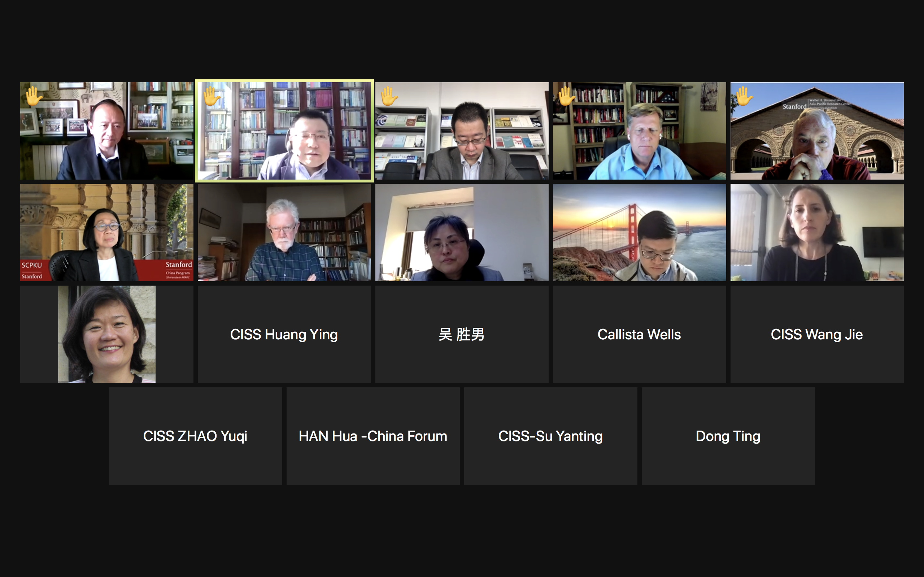Click the SCPKU Stanford banner video tile
The height and width of the screenshot is (577, 924).
[106, 233]
